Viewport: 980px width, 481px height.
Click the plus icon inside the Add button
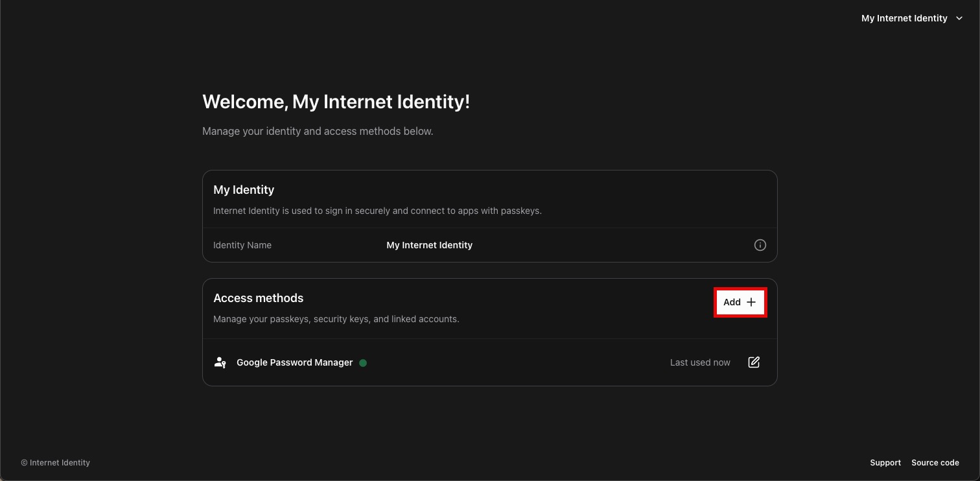[751, 302]
